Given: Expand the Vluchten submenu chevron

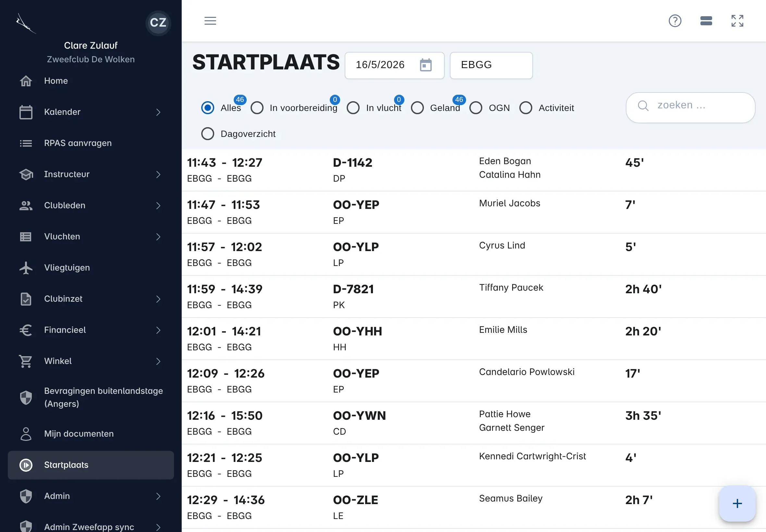Looking at the screenshot, I should [x=158, y=237].
